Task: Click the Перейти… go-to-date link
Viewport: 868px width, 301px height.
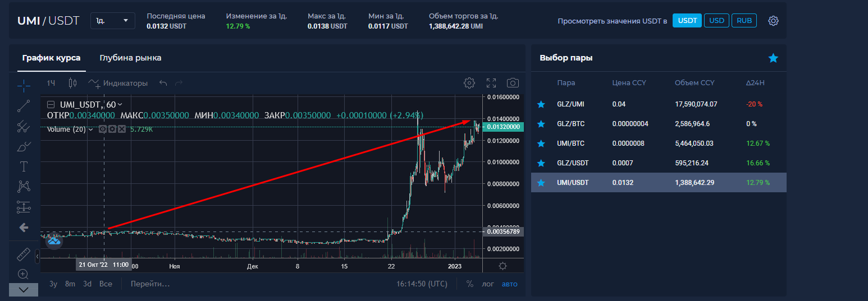Action: 150,284
